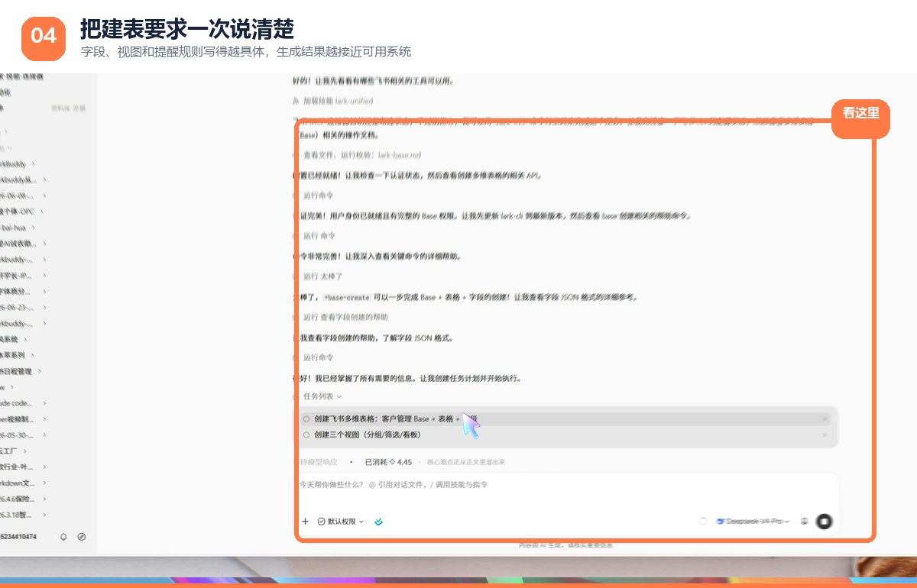The image size is (917, 588).
Task: Click the 创建三个视图(分组/筛选/看板) task text
Action: coord(368,435)
